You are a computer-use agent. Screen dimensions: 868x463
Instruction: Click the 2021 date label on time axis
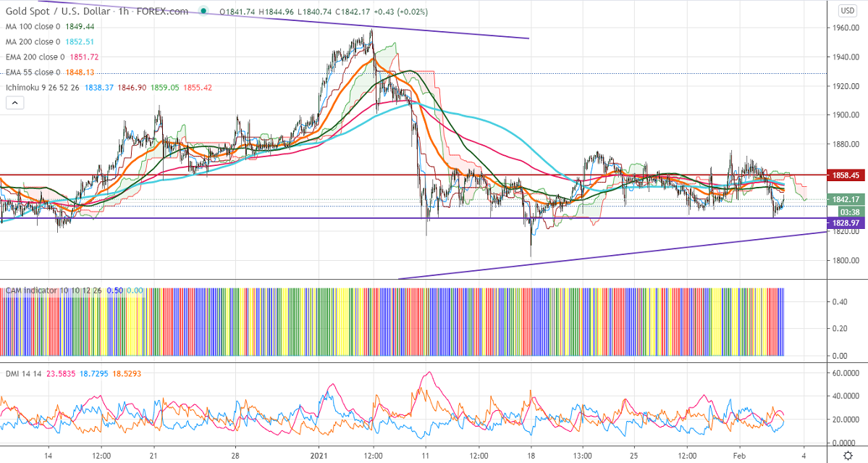click(x=319, y=456)
